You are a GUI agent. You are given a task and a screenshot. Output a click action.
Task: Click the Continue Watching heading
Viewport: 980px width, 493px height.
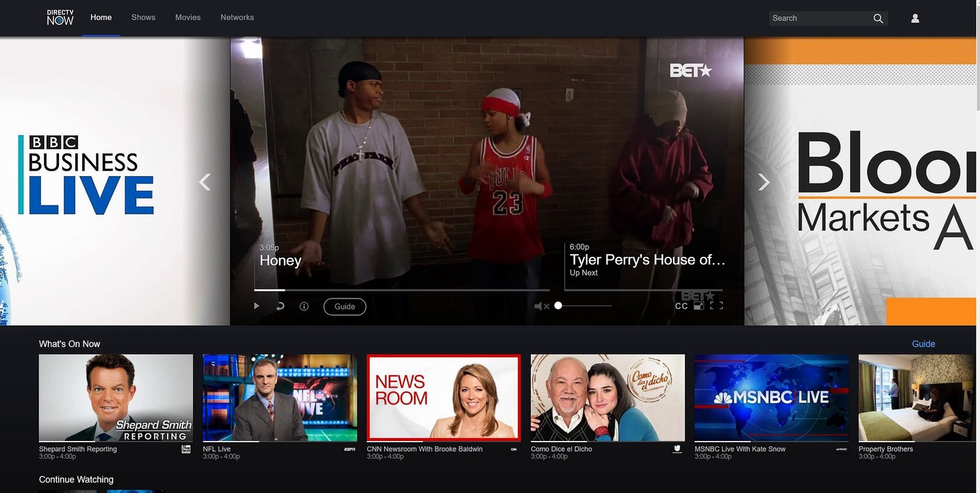coord(76,479)
